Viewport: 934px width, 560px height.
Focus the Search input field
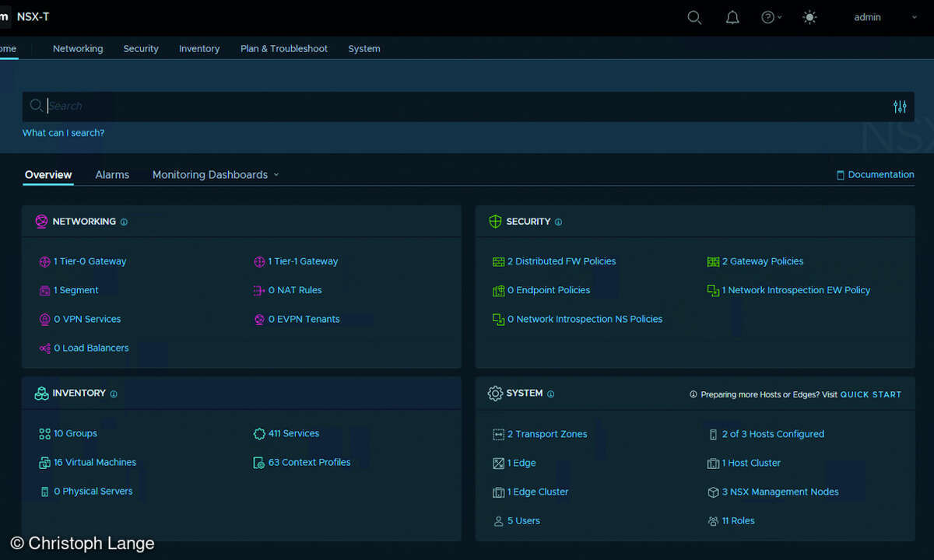point(467,106)
